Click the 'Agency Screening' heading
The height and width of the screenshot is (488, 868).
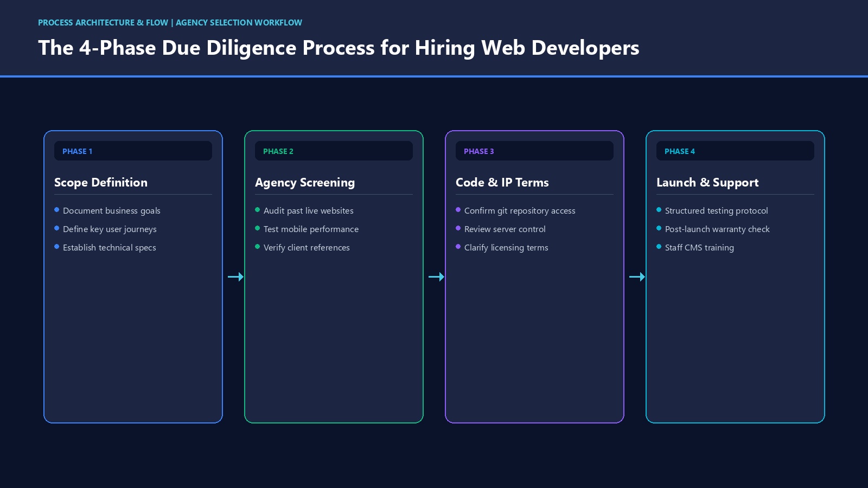coord(305,183)
